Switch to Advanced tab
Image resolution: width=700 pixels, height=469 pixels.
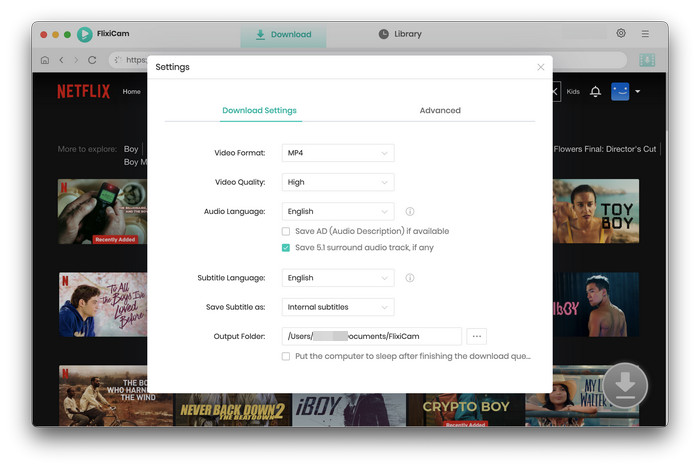(440, 110)
